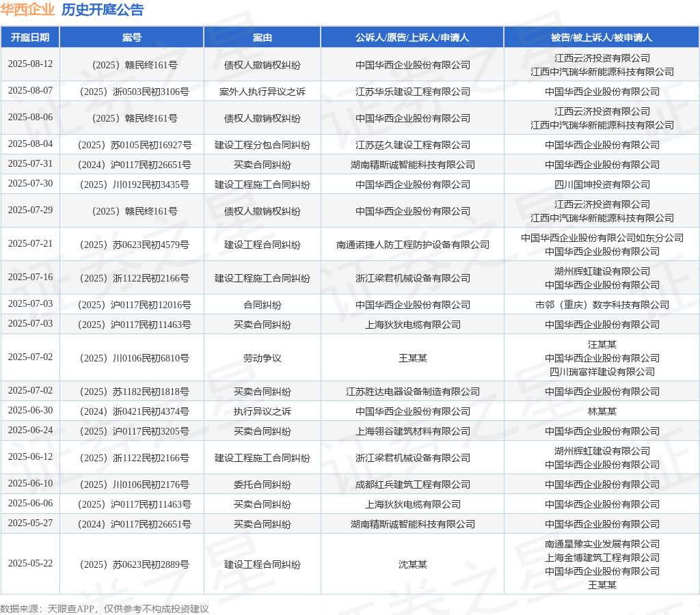Click case number (2024)浙0421民初4374号
The height and width of the screenshot is (615, 700).
coord(135,411)
